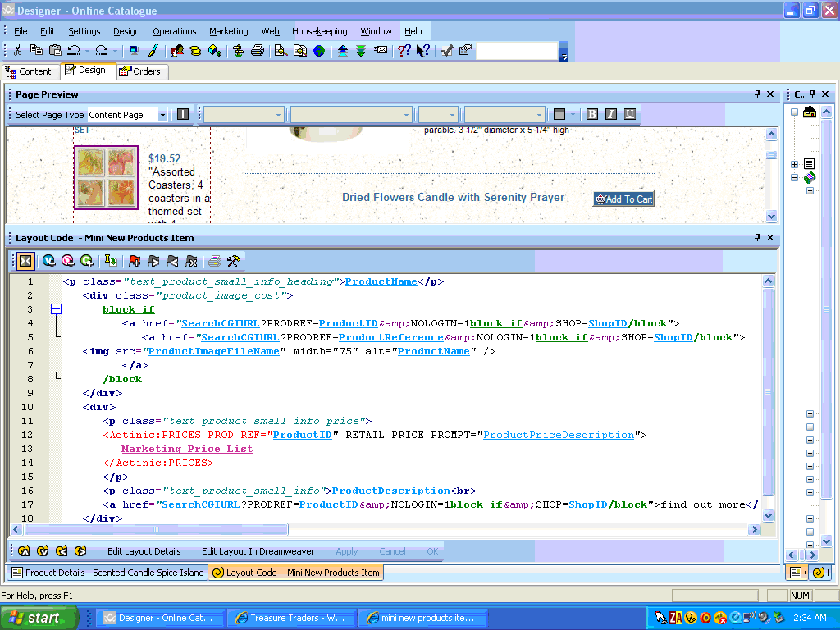Click the red flag bookmark icon
The width and height of the screenshot is (840, 630).
point(135,261)
